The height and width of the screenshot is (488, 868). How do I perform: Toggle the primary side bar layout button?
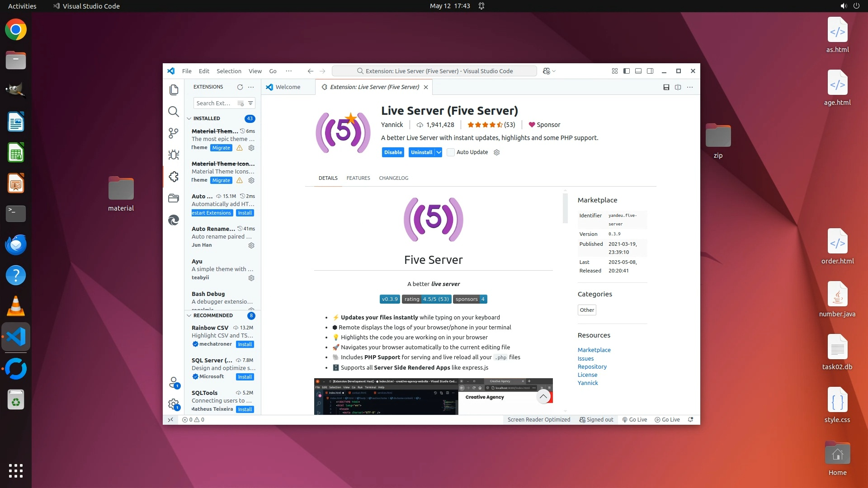pos(627,71)
